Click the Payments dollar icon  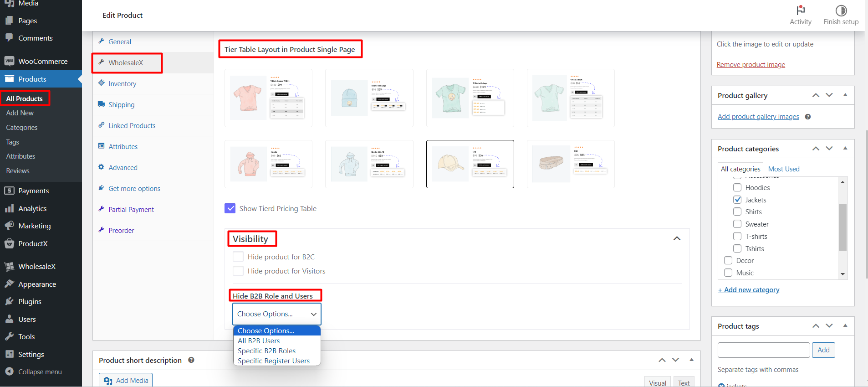pyautogui.click(x=9, y=191)
